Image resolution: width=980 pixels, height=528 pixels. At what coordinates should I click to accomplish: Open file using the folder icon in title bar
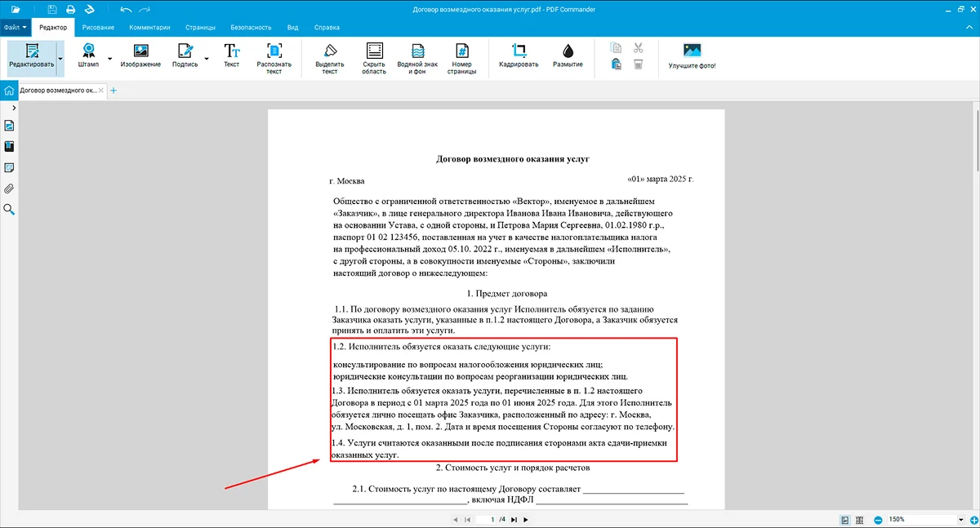pos(15,9)
